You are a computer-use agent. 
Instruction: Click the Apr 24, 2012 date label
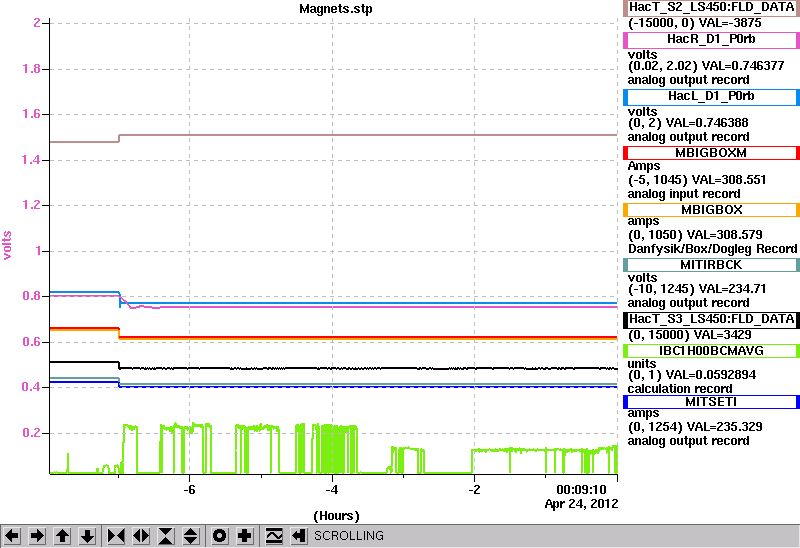point(581,504)
